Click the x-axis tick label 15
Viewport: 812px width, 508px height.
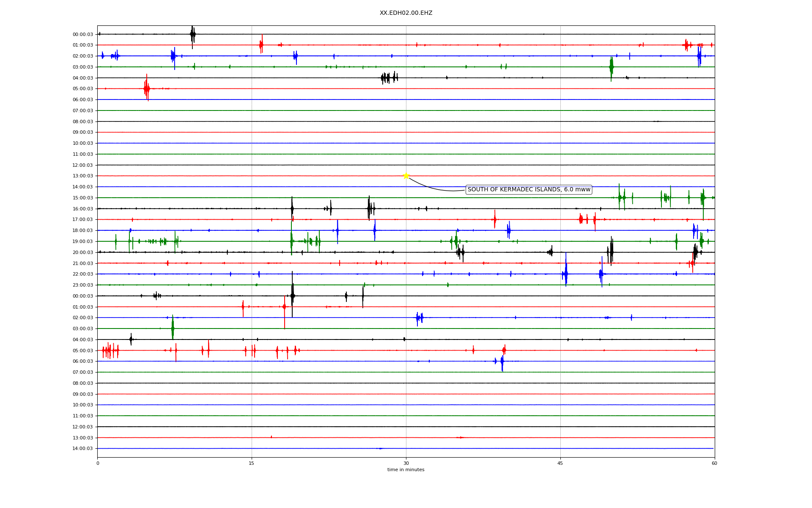tap(252, 464)
